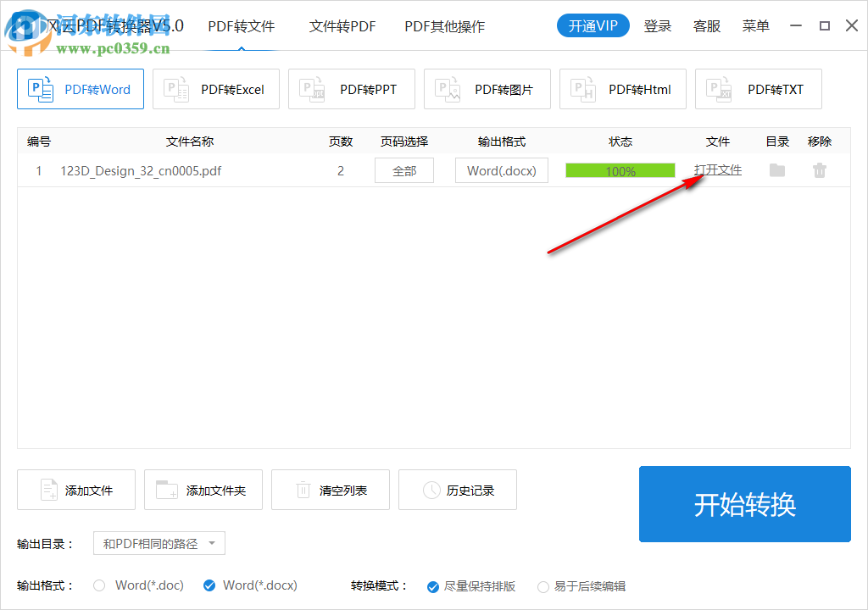Select the PDF转Excel conversion icon
This screenshot has height=610, width=868.
tap(175, 89)
